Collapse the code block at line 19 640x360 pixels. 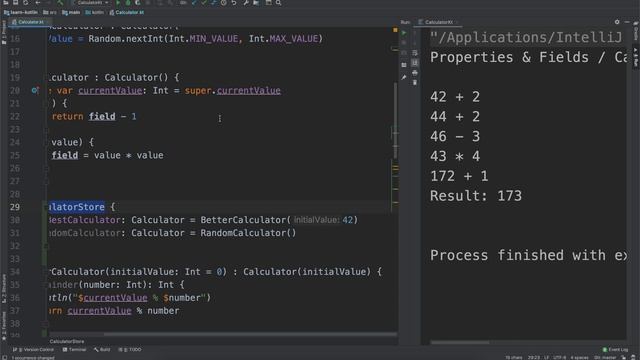[x=46, y=78]
